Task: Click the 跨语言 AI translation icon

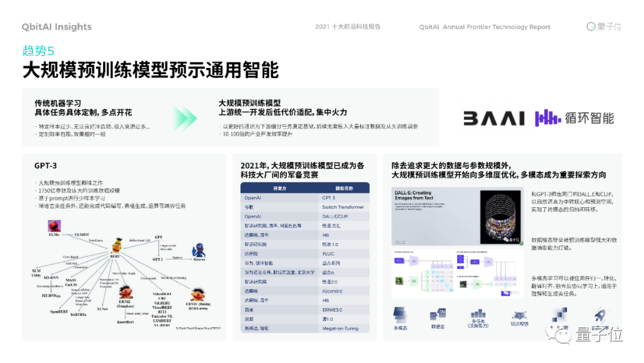Action: click(438, 315)
